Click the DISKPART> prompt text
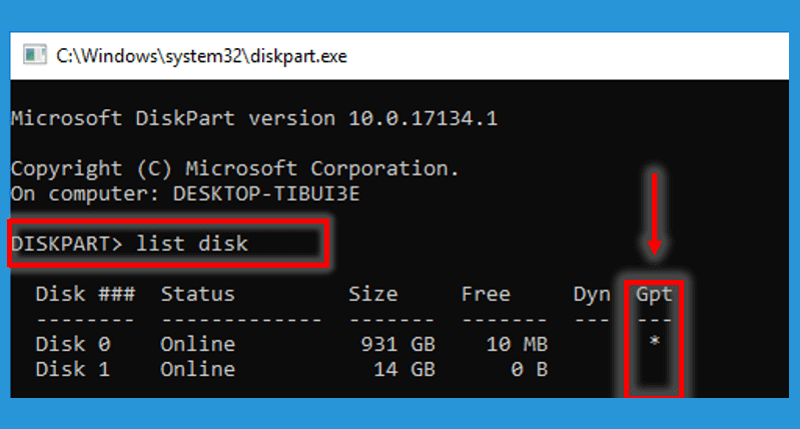Viewport: 800px width, 429px height. click(67, 244)
